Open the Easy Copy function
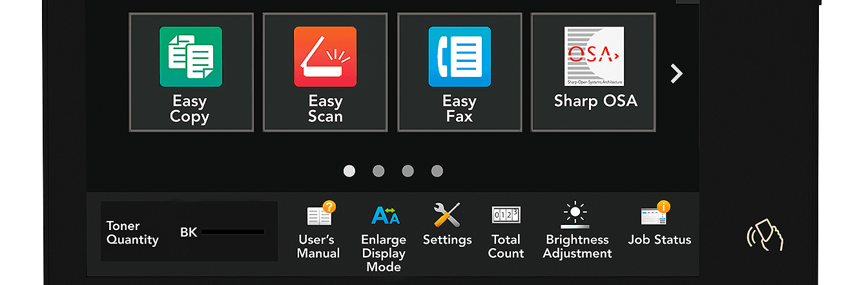This screenshot has height=285, width=868. coord(191,72)
